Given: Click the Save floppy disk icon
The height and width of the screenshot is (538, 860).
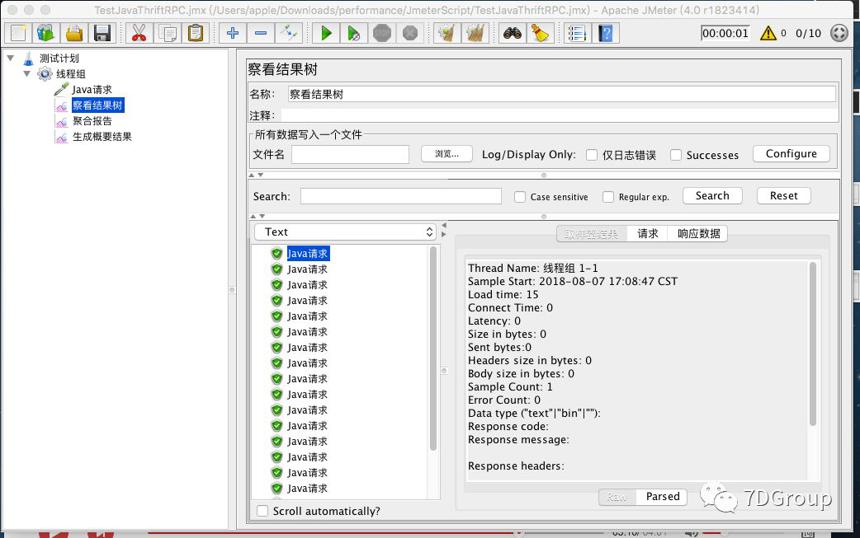Looking at the screenshot, I should pos(103,33).
